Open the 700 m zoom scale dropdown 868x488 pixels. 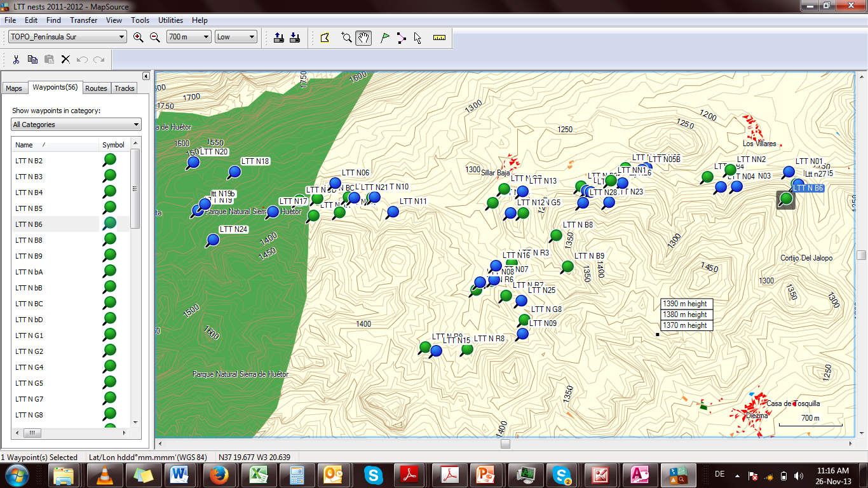tap(205, 37)
